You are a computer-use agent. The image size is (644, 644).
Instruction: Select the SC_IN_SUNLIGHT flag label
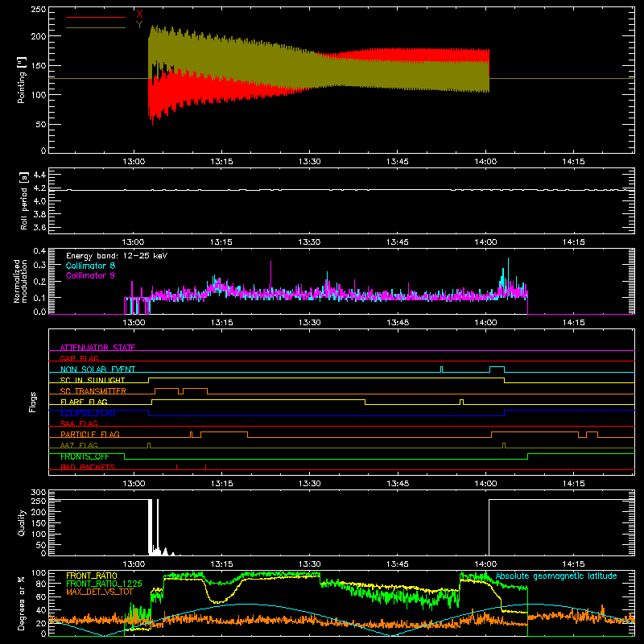pyautogui.click(x=93, y=380)
